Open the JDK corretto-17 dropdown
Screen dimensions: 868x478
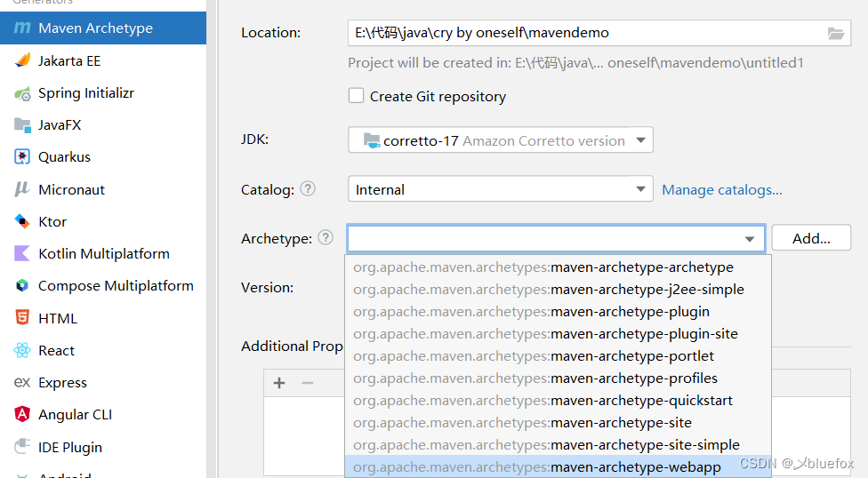click(501, 140)
